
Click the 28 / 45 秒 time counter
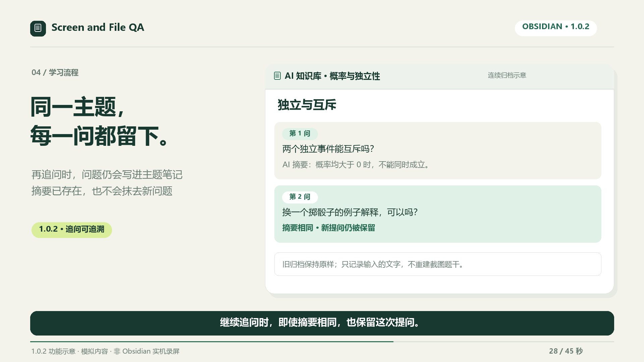[566, 351]
